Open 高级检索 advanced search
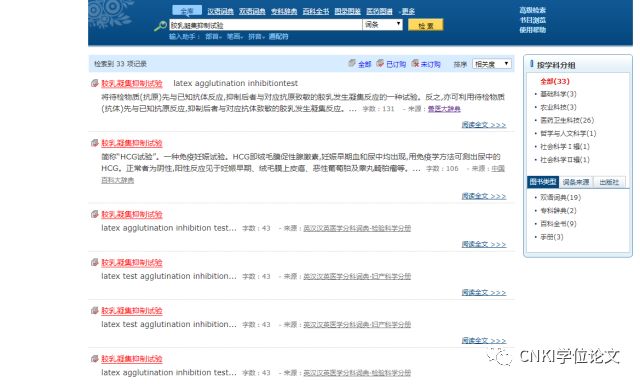This screenshot has width=640, height=384. pyautogui.click(x=533, y=10)
